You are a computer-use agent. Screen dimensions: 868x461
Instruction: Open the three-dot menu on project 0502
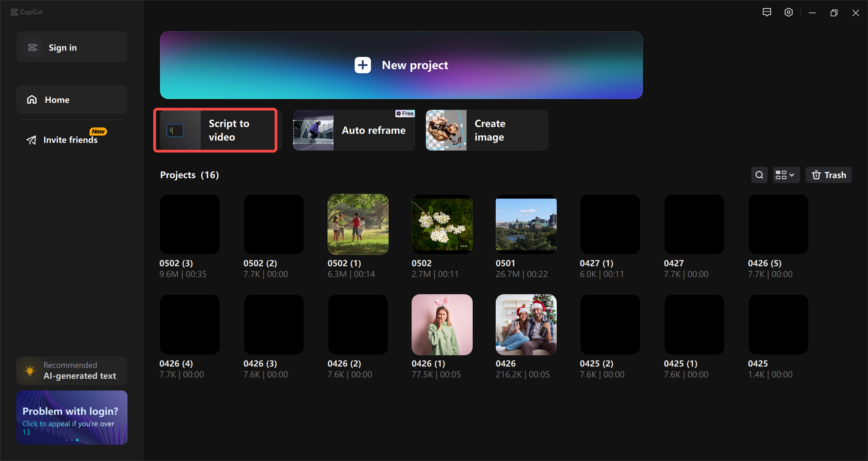[x=463, y=246]
